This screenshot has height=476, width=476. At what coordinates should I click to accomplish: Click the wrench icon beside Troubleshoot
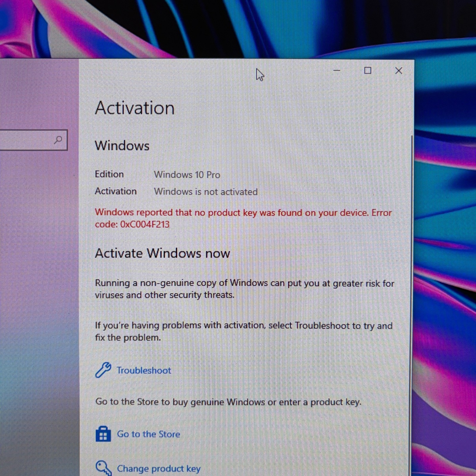click(103, 370)
